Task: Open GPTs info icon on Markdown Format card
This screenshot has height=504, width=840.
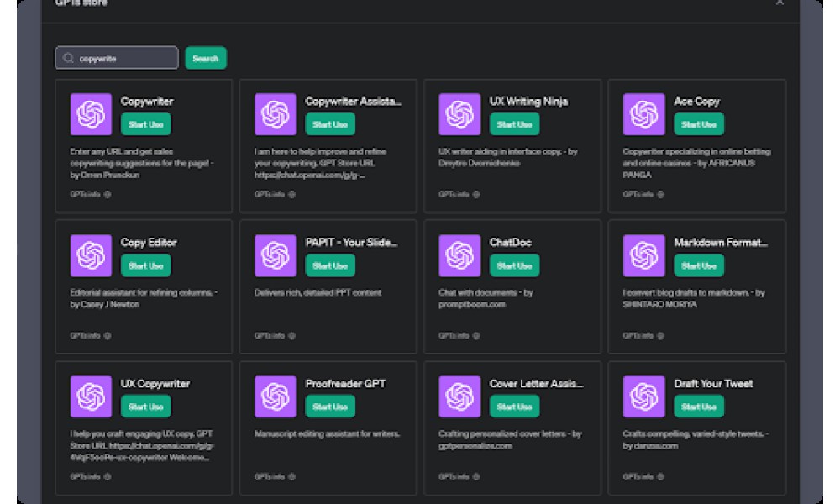Action: click(x=660, y=336)
